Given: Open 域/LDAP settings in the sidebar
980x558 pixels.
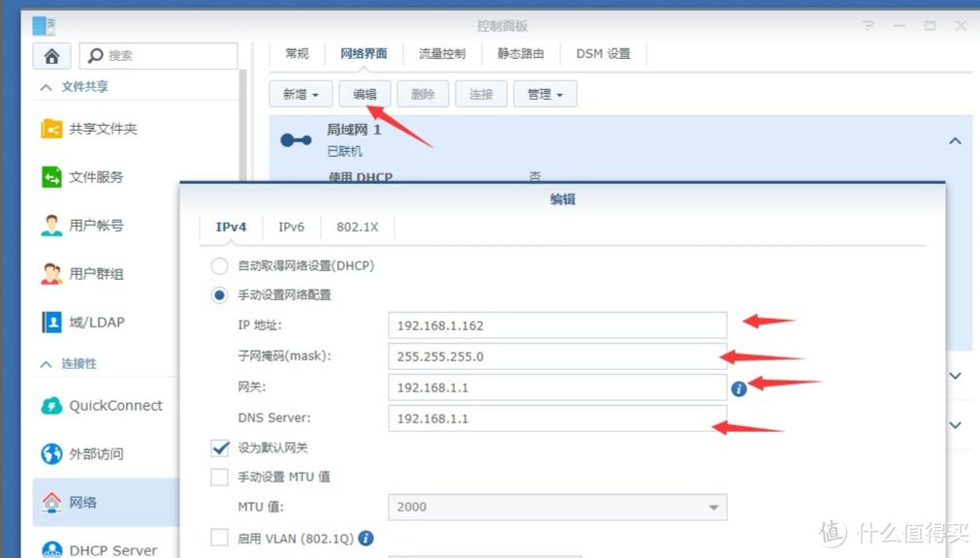Looking at the screenshot, I should tap(52, 322).
